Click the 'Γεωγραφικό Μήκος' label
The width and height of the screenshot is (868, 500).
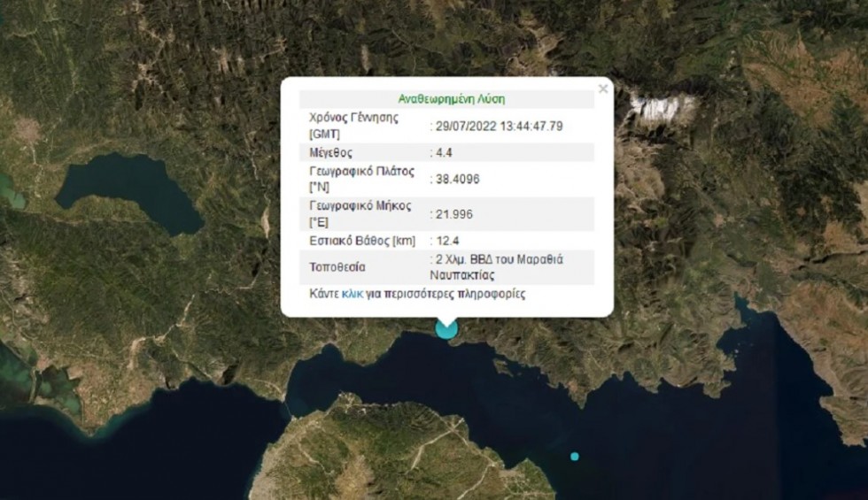(x=360, y=205)
